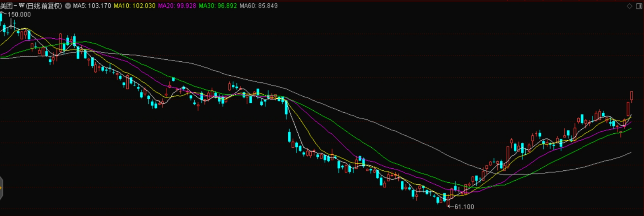This screenshot has height=216, width=644.
Task: Select the yellow MA10: 102.030 label
Action: (x=134, y=6)
